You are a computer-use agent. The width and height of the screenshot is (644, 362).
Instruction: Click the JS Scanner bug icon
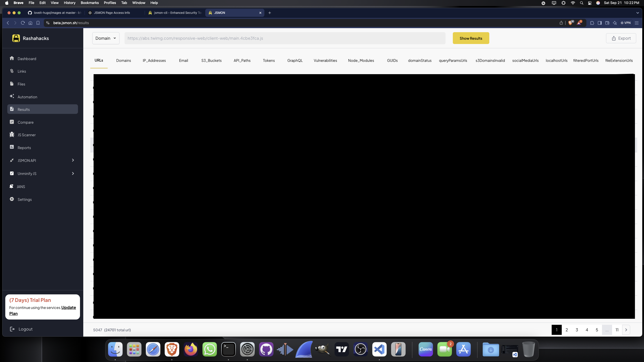pos(12,134)
